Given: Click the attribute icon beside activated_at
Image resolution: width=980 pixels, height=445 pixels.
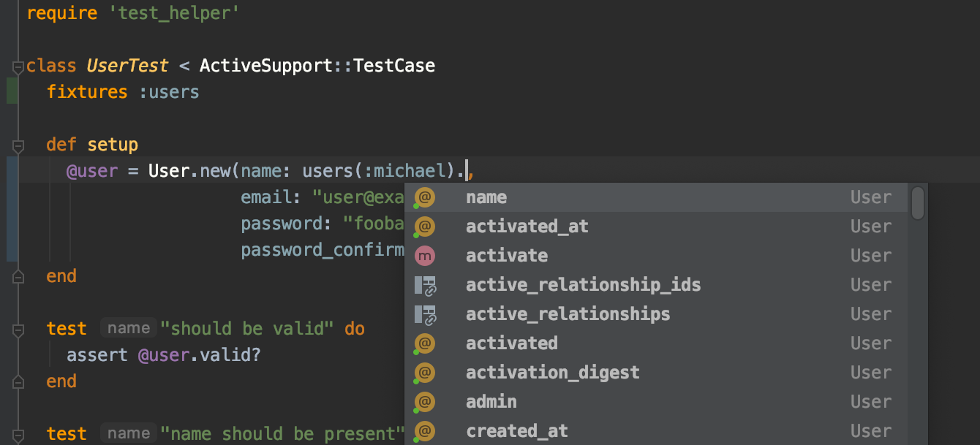Looking at the screenshot, I should click(x=424, y=227).
